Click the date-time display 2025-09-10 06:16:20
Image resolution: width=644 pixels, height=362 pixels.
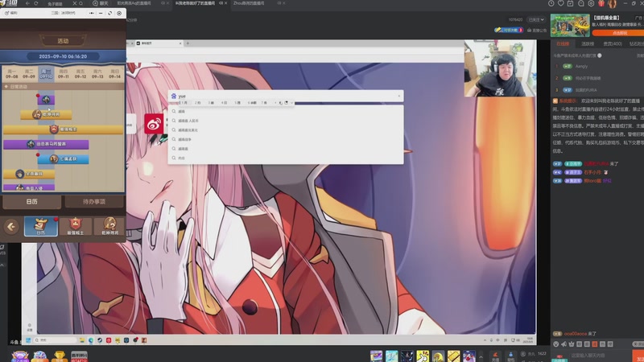(63, 56)
